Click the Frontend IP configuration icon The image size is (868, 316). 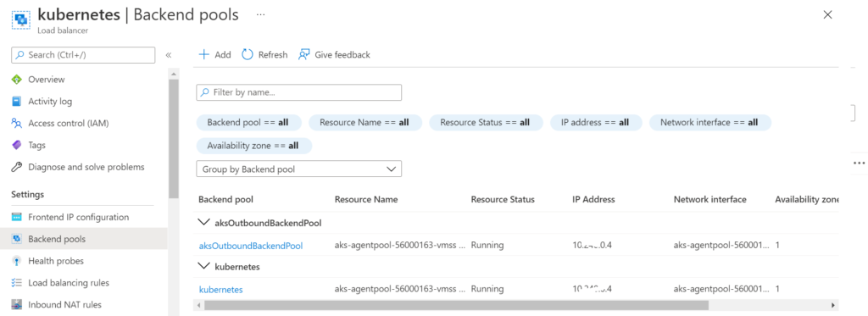[x=17, y=217]
